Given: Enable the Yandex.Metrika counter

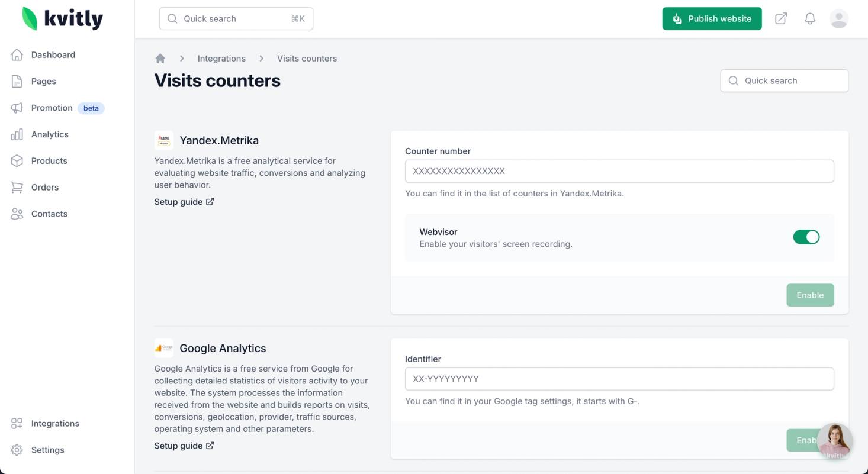Looking at the screenshot, I should 810,295.
